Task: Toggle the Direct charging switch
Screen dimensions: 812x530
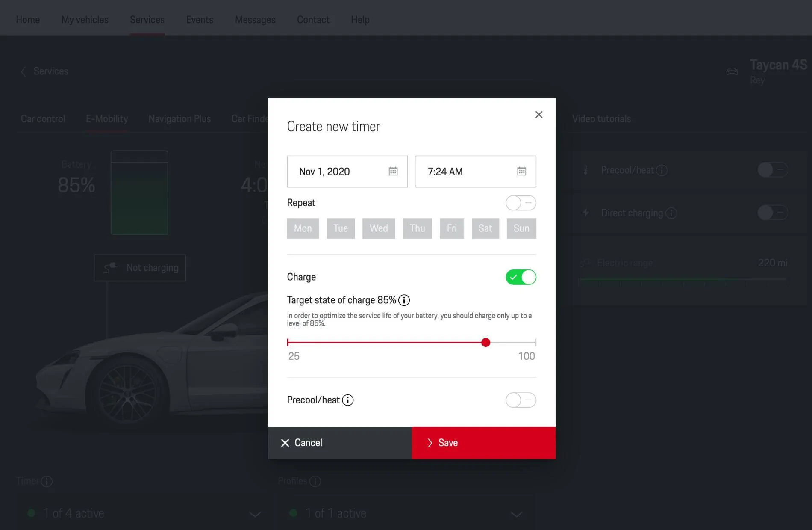Action: (x=773, y=213)
